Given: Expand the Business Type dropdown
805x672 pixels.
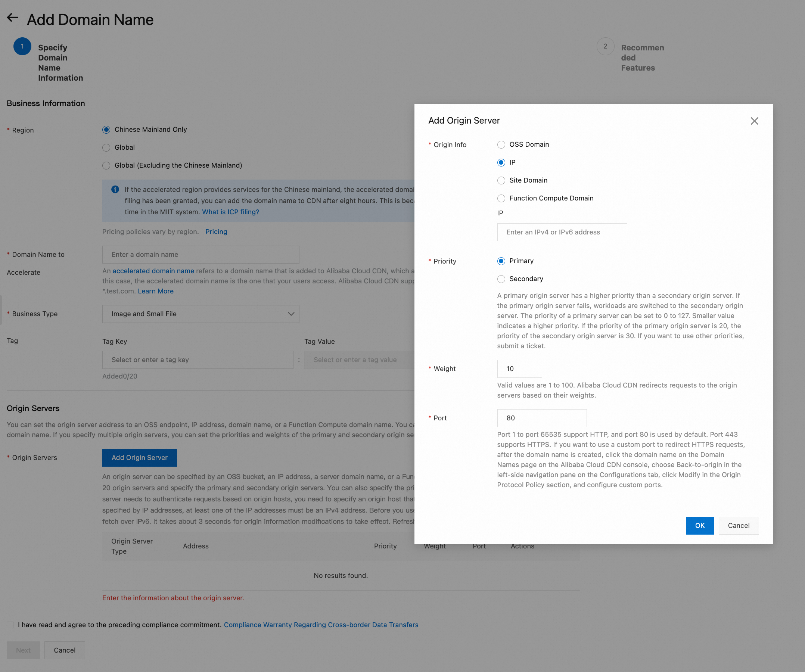Looking at the screenshot, I should coord(201,314).
